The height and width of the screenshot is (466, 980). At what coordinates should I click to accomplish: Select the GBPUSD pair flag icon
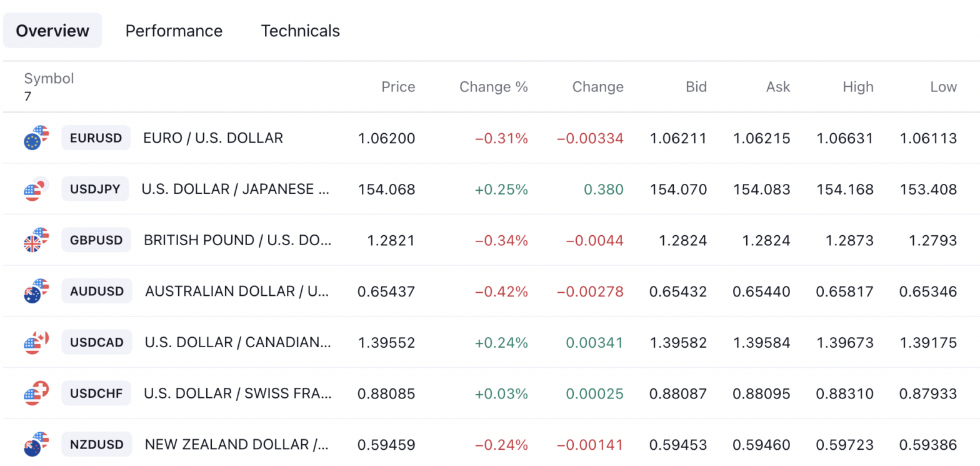[34, 240]
